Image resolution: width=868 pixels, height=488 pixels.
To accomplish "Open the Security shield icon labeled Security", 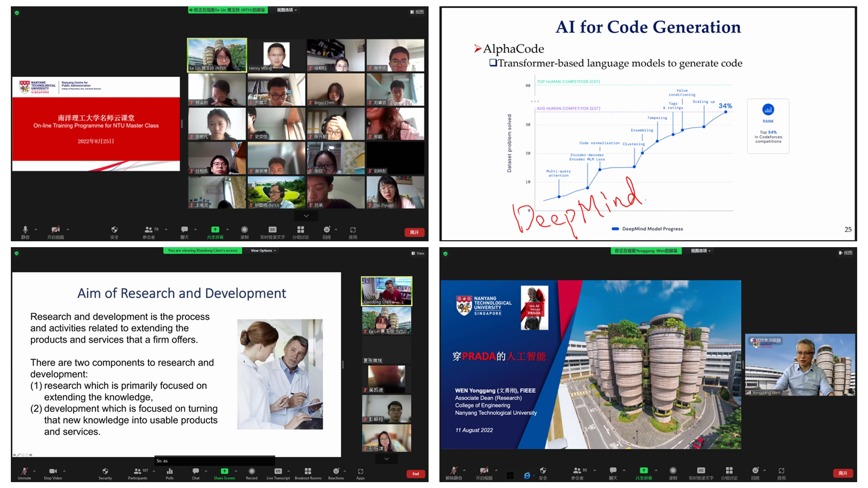I will click(105, 471).
